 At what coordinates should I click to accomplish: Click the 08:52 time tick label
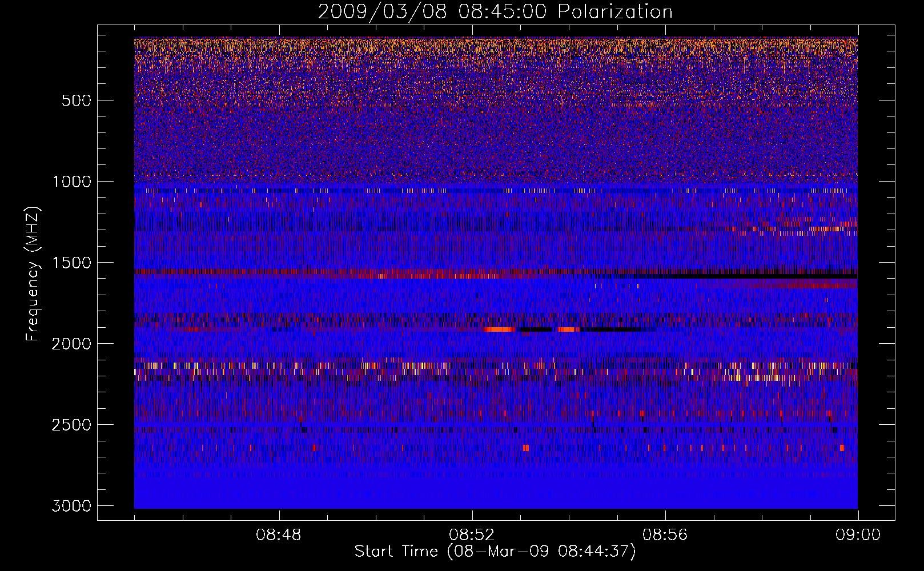click(472, 535)
